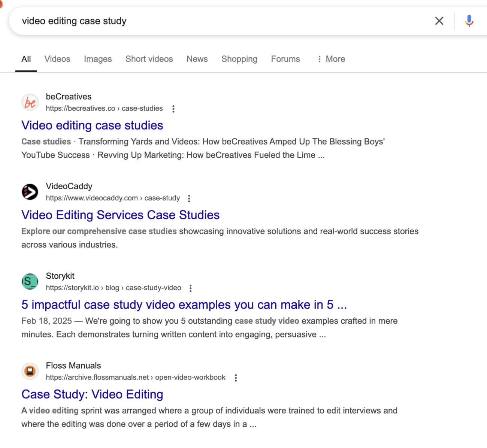Click the 'Feb 18, 2025' date in Storykit snippet

(x=46, y=321)
